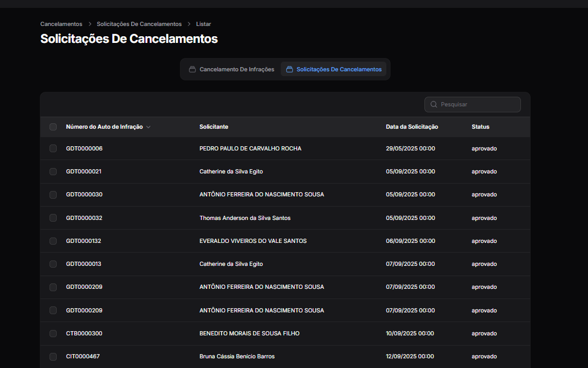Click the Data da Solicitação column header
Screen dimensions: 588x368
point(412,127)
